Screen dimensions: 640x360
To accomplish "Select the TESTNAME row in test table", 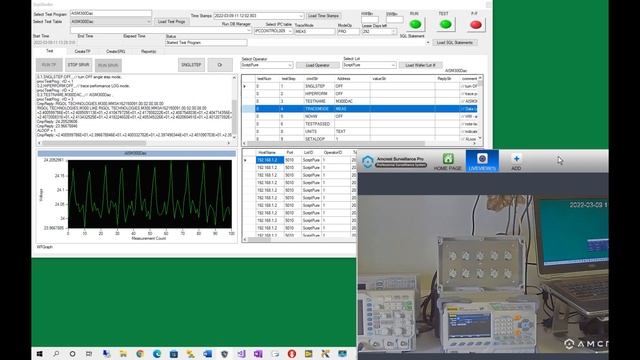I will (360, 101).
